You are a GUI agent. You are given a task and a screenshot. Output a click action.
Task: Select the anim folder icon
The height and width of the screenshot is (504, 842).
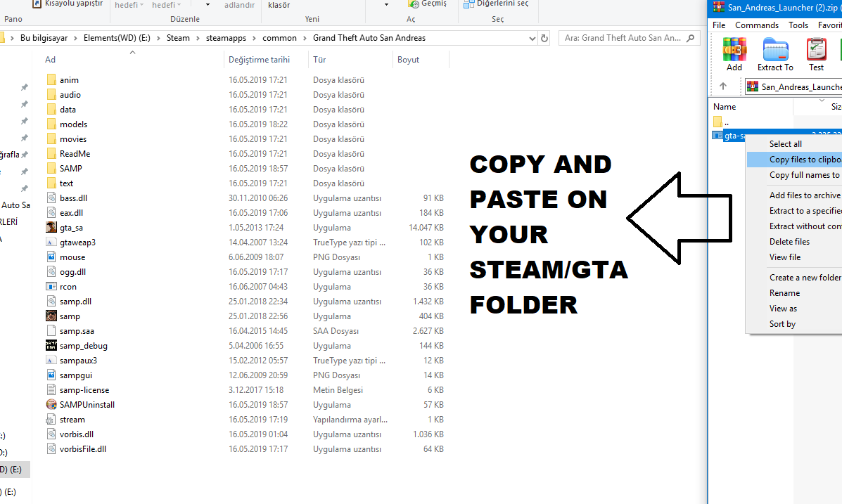tap(51, 80)
